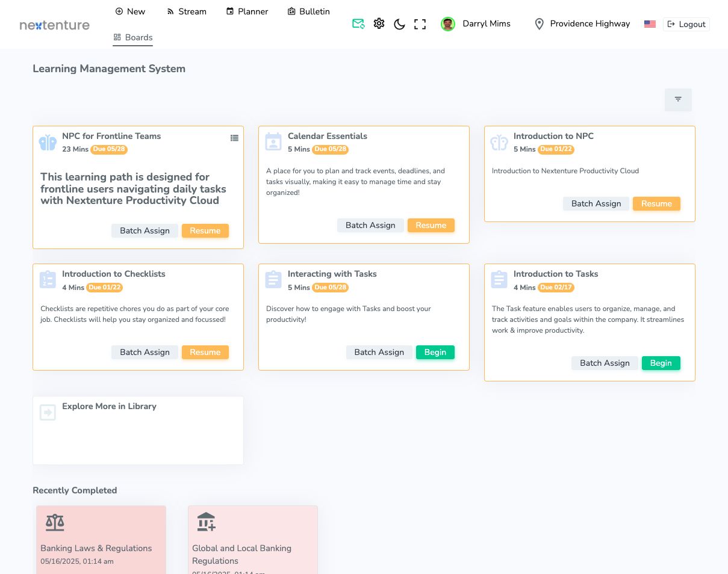Click Providence Highway location label
Viewport: 728px width, 574px height.
click(590, 24)
